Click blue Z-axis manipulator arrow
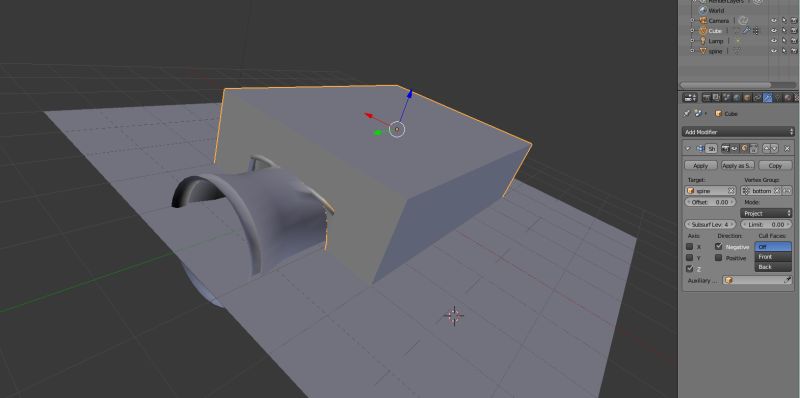The width and height of the screenshot is (800, 398). [x=409, y=95]
